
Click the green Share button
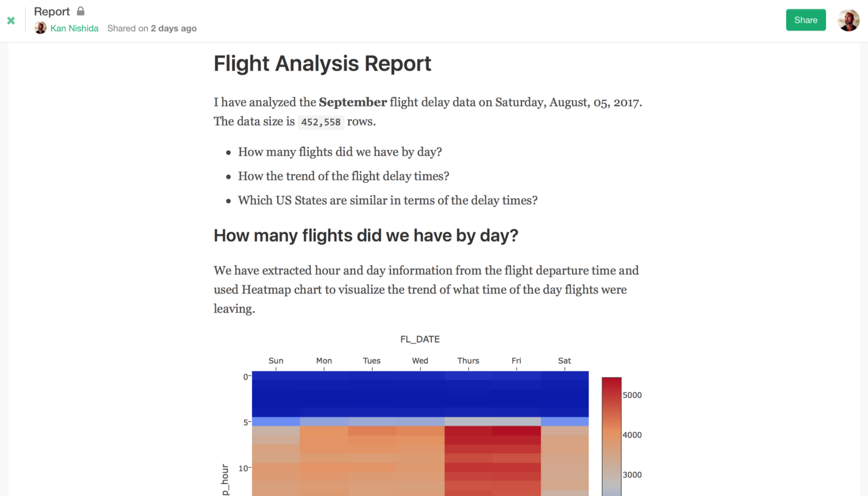[806, 20]
